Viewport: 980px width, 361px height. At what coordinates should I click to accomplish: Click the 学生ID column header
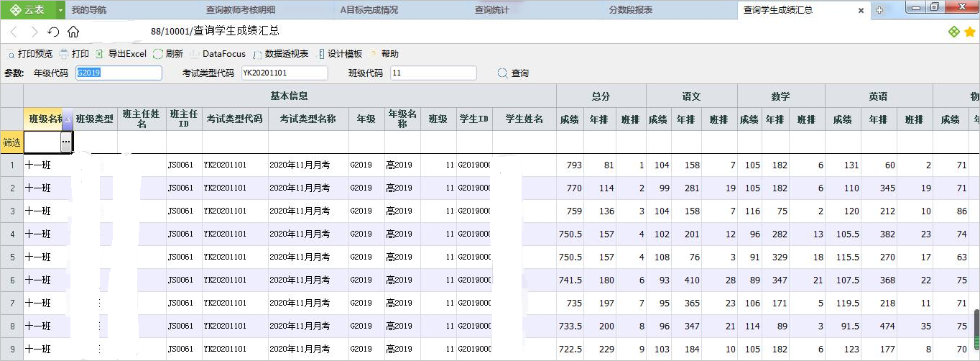click(474, 119)
